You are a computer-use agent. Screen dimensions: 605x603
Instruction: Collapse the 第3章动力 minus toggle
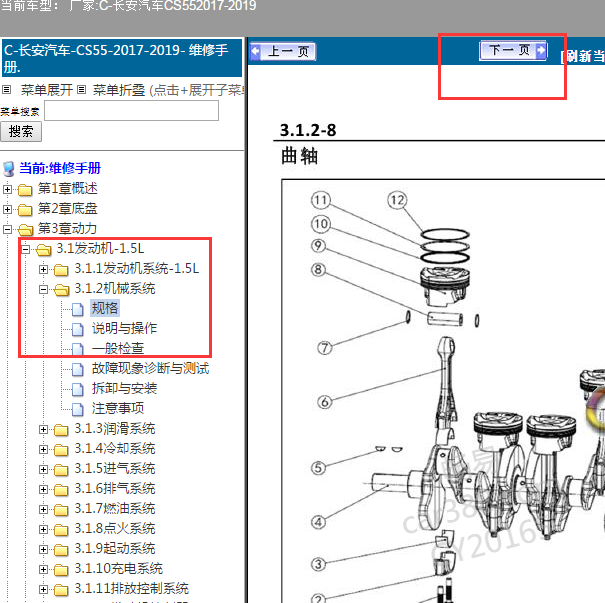point(7,230)
